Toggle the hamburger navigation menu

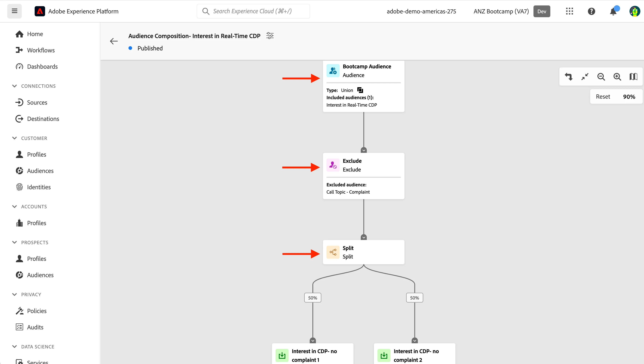point(14,11)
